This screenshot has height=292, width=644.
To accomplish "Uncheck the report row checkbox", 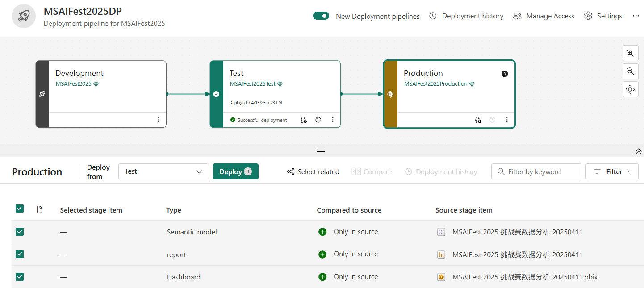I will point(20,254).
